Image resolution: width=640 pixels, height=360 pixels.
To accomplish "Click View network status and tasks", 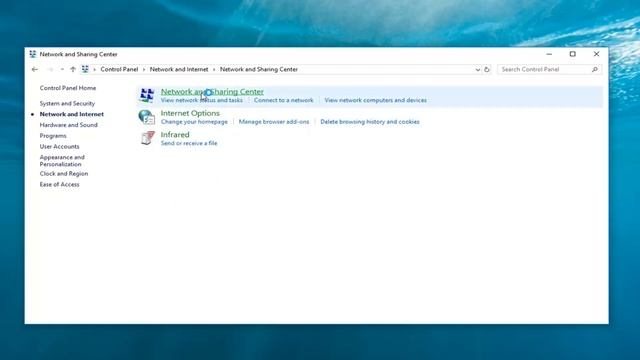I will 202,100.
